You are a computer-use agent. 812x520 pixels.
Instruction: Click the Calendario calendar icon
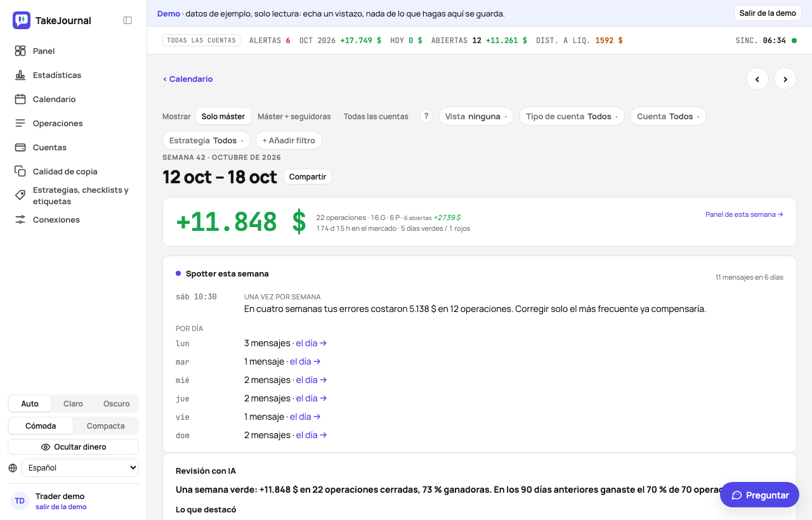click(x=20, y=99)
